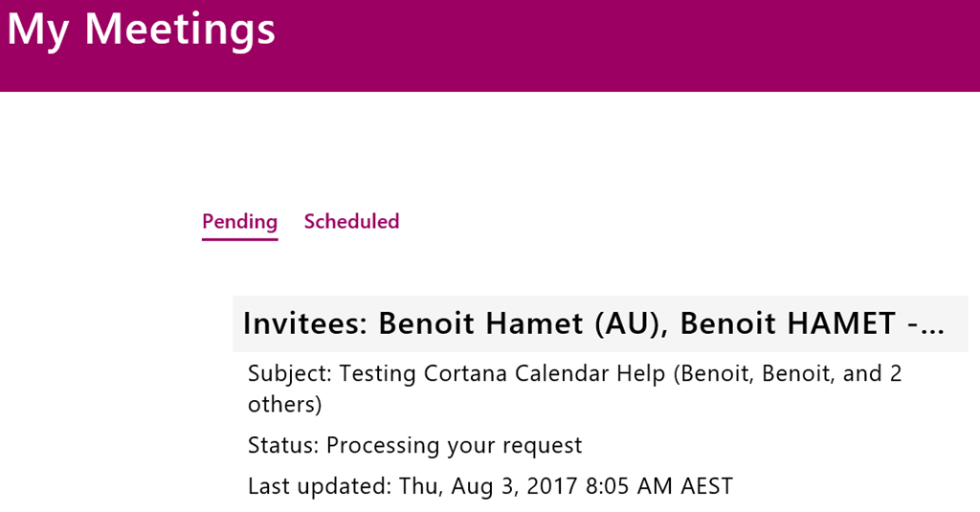Click the Subject: label
This screenshot has height=512, width=980.
290,373
